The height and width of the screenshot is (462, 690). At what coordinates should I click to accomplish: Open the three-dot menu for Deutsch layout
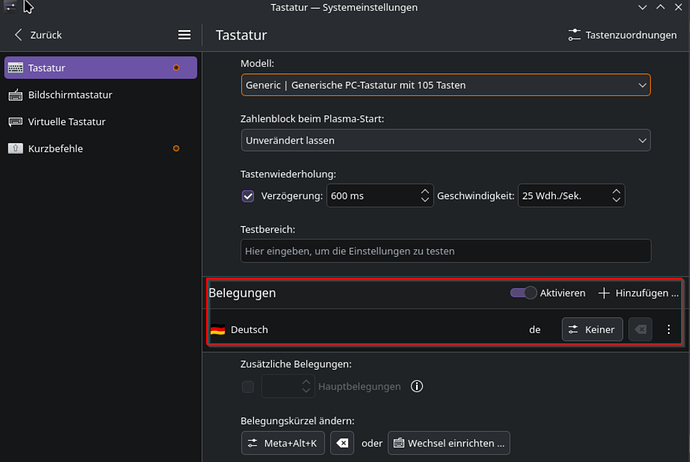tap(668, 330)
